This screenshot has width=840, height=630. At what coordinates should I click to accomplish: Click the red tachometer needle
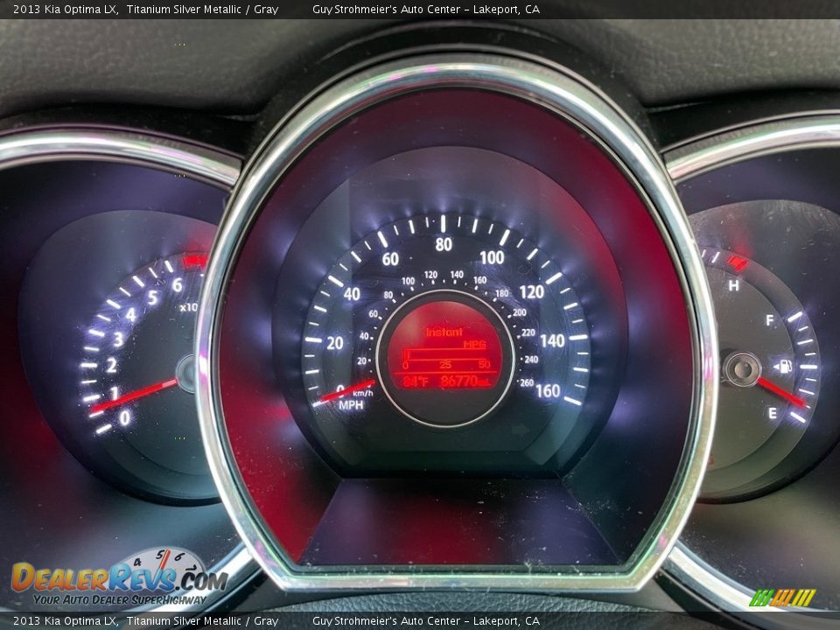[134, 395]
